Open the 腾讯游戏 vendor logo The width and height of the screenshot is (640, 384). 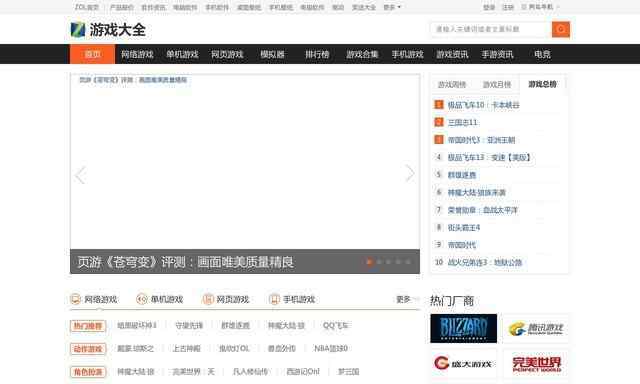point(536,329)
